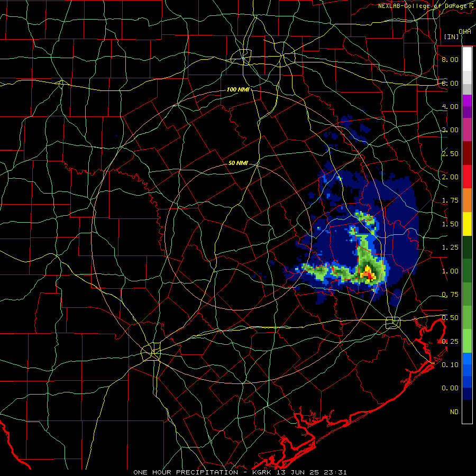Screen dimensions: 476x476
Task: Click the bright magenta swatch above 4.00
Action: pos(467,100)
